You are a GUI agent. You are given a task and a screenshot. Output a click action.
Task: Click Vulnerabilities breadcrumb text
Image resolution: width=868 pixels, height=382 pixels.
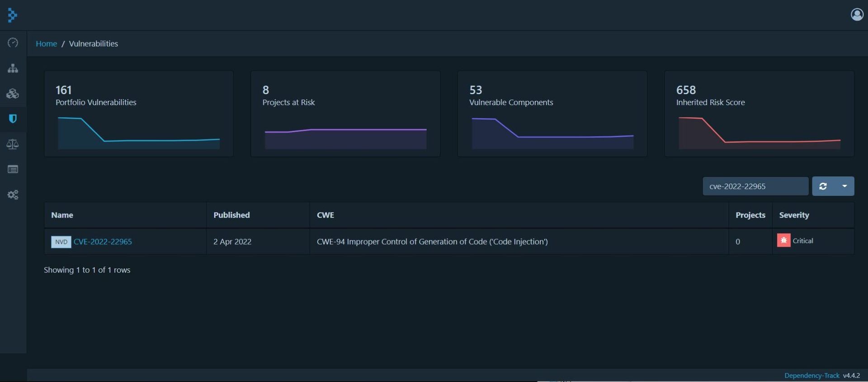coord(94,44)
